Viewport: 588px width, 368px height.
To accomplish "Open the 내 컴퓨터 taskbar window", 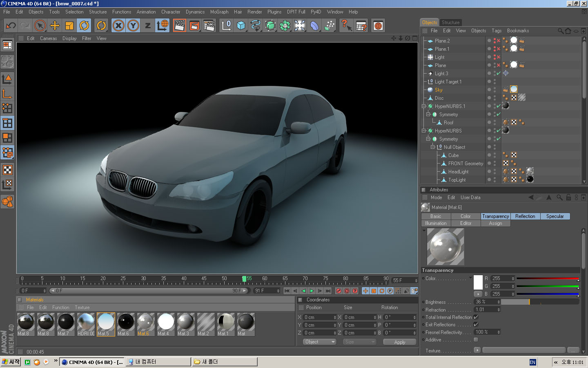I will (x=158, y=362).
